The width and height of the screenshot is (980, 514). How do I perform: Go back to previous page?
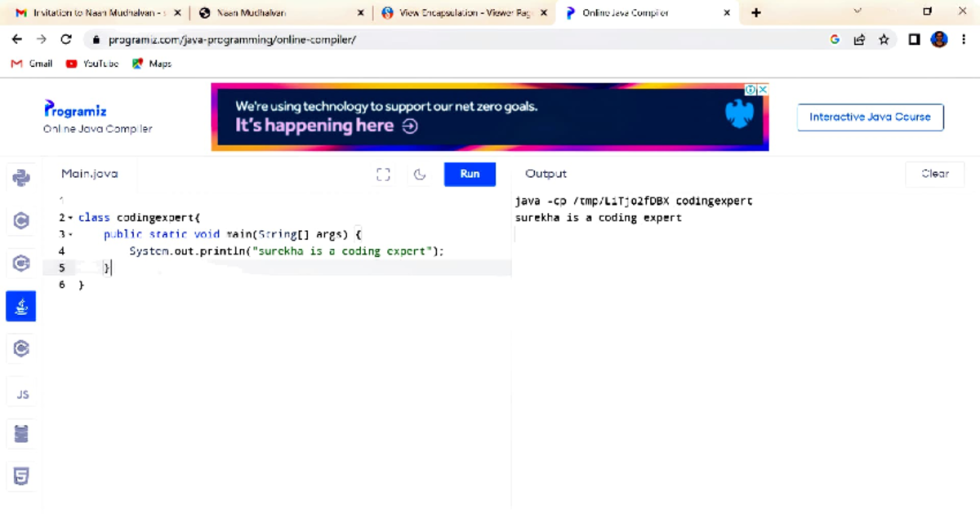tap(17, 39)
